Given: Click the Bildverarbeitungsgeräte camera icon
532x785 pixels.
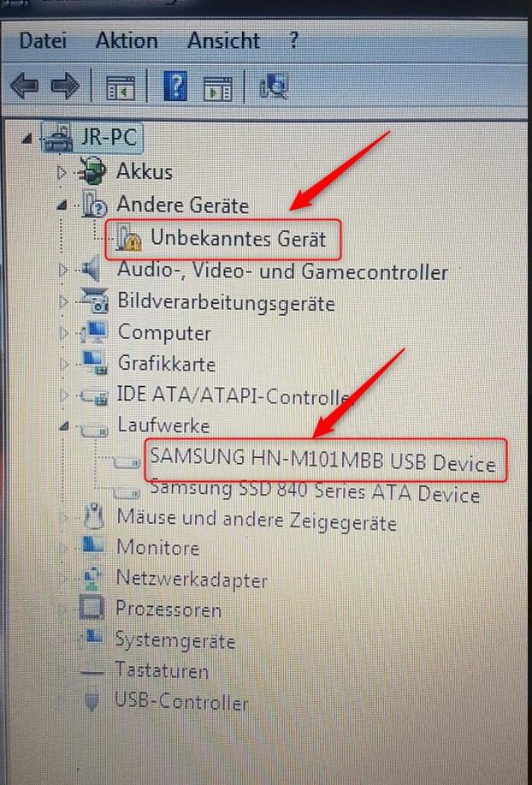Looking at the screenshot, I should pos(94,300).
